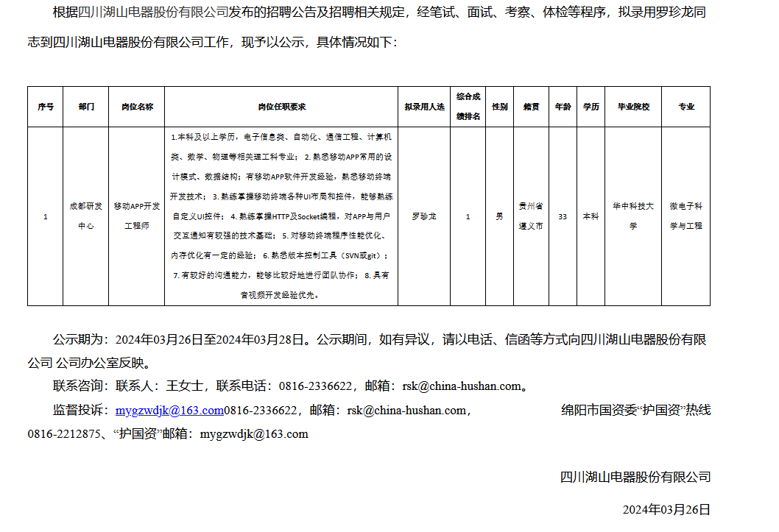
Task: Select the 贵州省遵义市 hometown cell
Action: pyautogui.click(x=531, y=216)
